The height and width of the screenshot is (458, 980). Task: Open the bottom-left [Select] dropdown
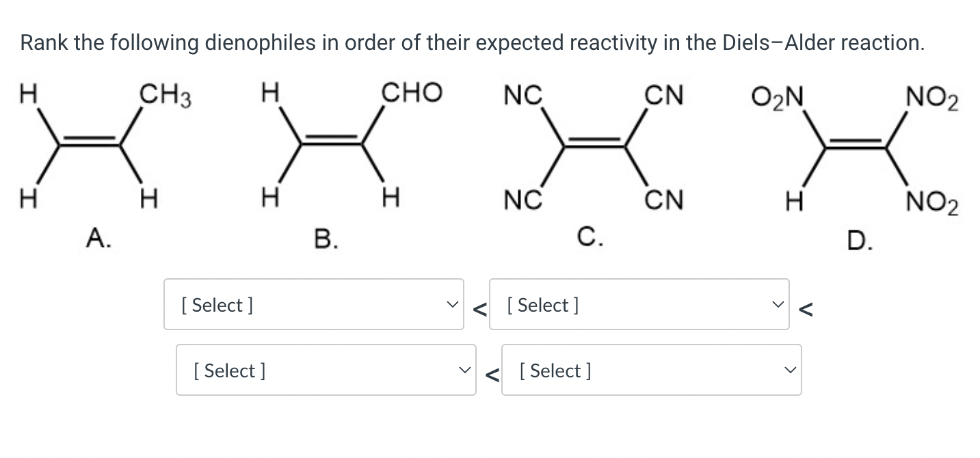coord(326,370)
